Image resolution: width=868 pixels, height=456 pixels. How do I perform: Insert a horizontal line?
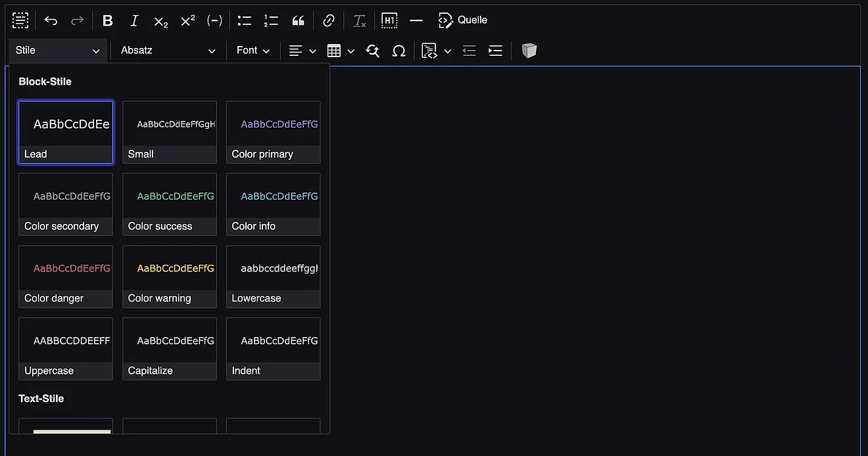[x=416, y=20]
